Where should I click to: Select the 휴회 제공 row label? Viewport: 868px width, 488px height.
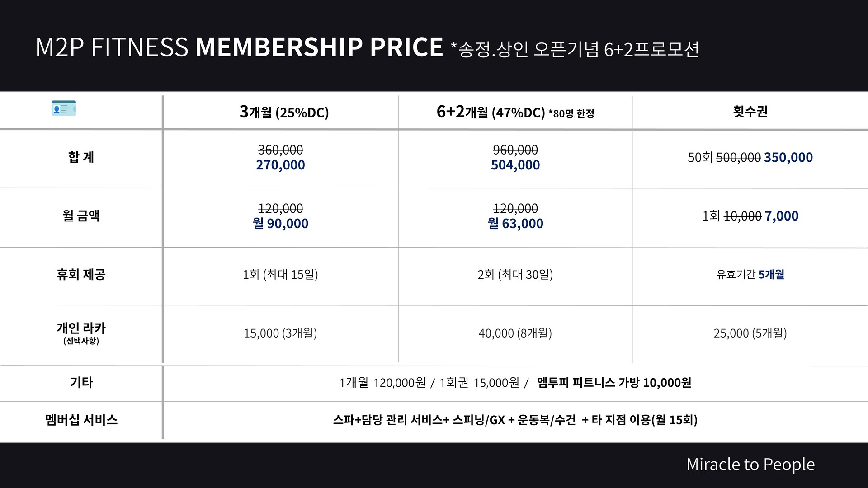(x=81, y=274)
